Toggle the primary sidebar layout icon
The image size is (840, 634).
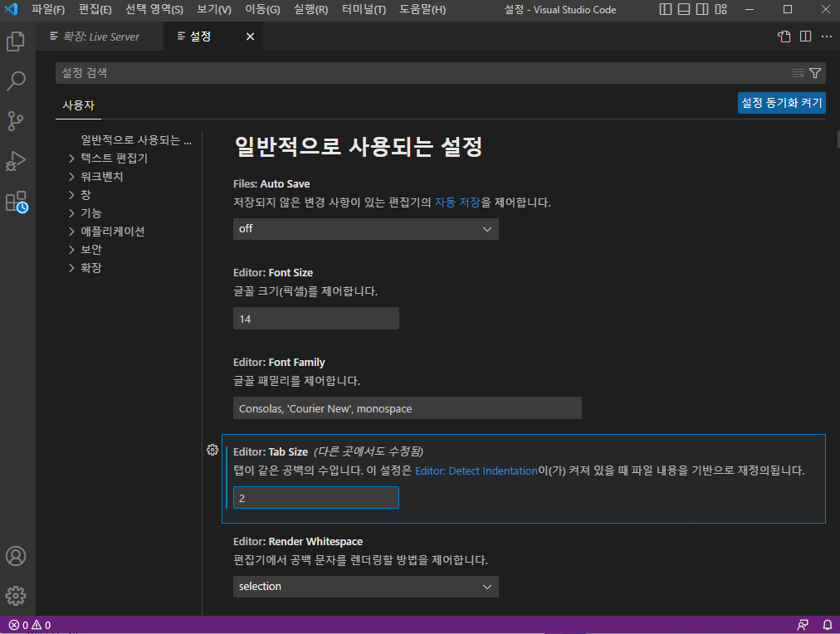pyautogui.click(x=666, y=9)
